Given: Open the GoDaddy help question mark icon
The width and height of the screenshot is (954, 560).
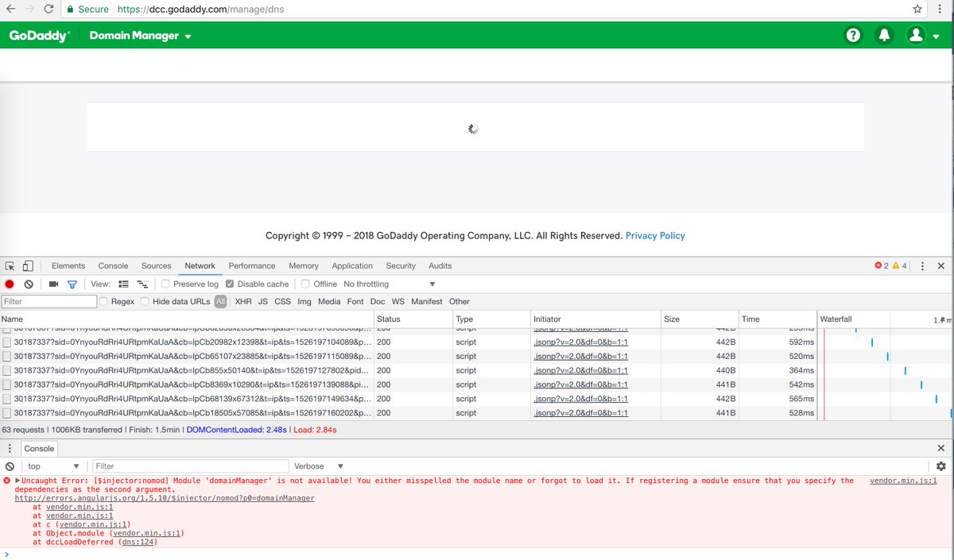Looking at the screenshot, I should pos(853,35).
